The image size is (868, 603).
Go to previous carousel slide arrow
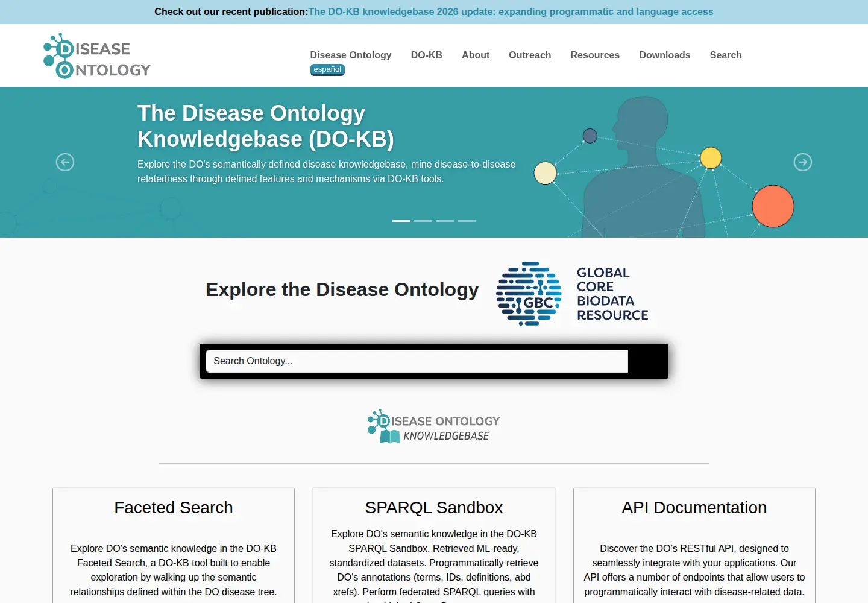65,162
